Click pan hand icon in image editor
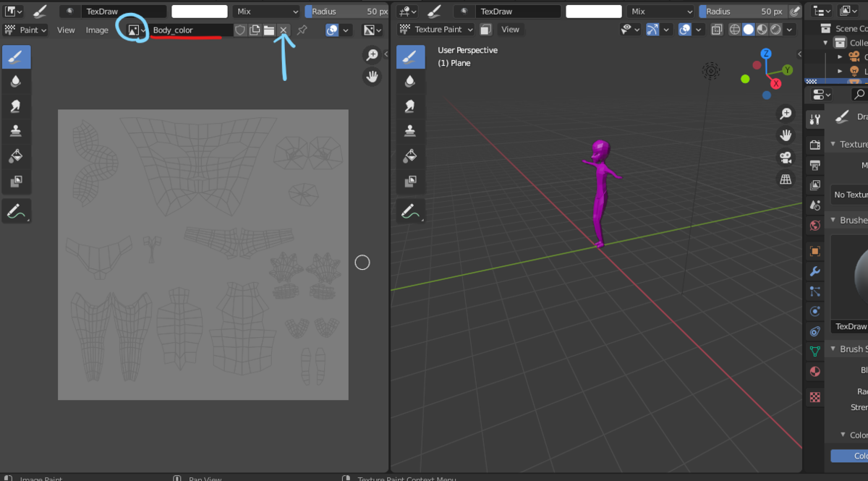Viewport: 868px width, 481px height. tap(372, 76)
